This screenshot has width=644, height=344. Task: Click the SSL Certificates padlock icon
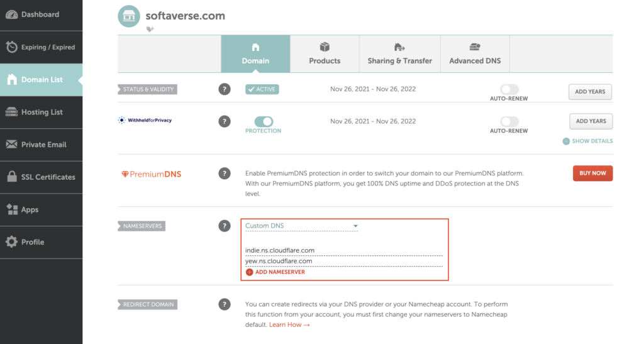click(x=11, y=177)
